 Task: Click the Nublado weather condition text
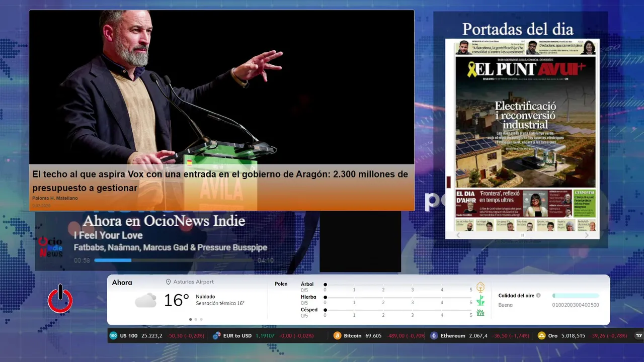tap(205, 297)
